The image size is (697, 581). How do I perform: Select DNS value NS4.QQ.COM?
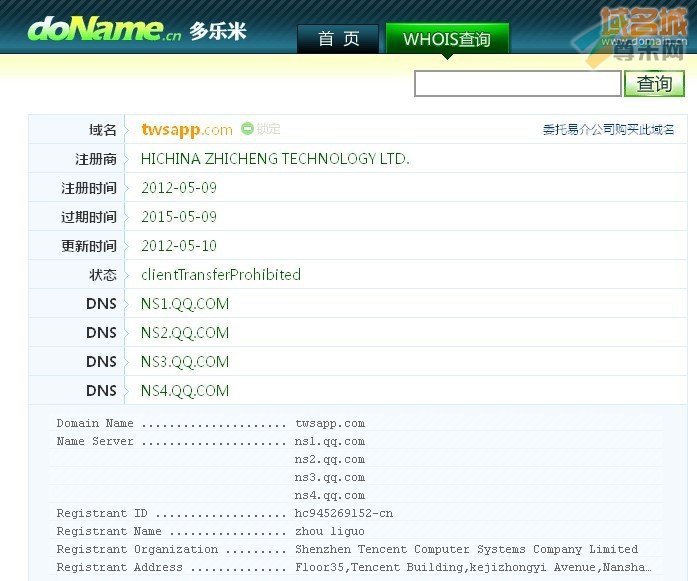(x=185, y=391)
